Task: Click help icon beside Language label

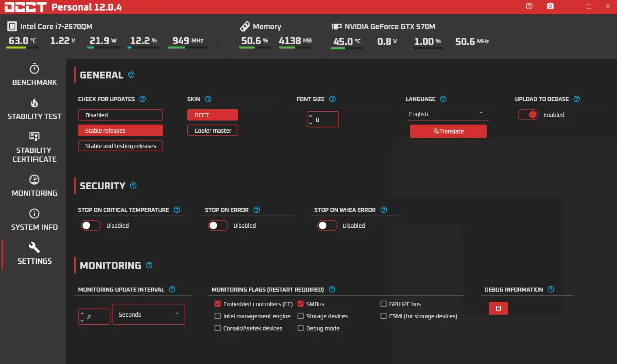Action: coord(443,99)
